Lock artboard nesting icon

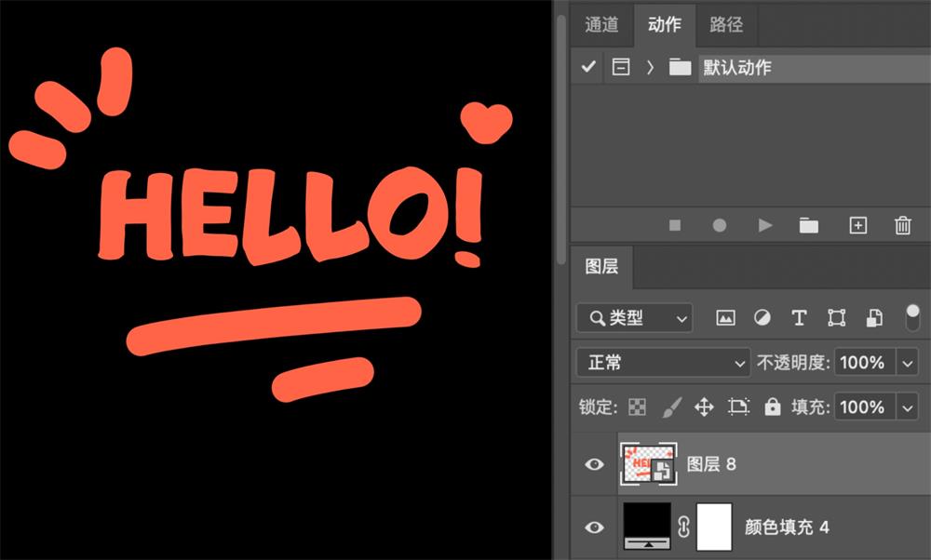[x=738, y=407]
